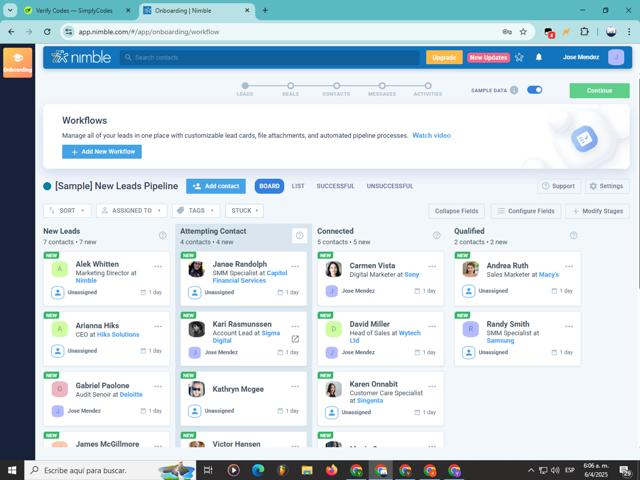The height and width of the screenshot is (480, 640).
Task: Open the Attempting Contact help icon
Action: 299,236
